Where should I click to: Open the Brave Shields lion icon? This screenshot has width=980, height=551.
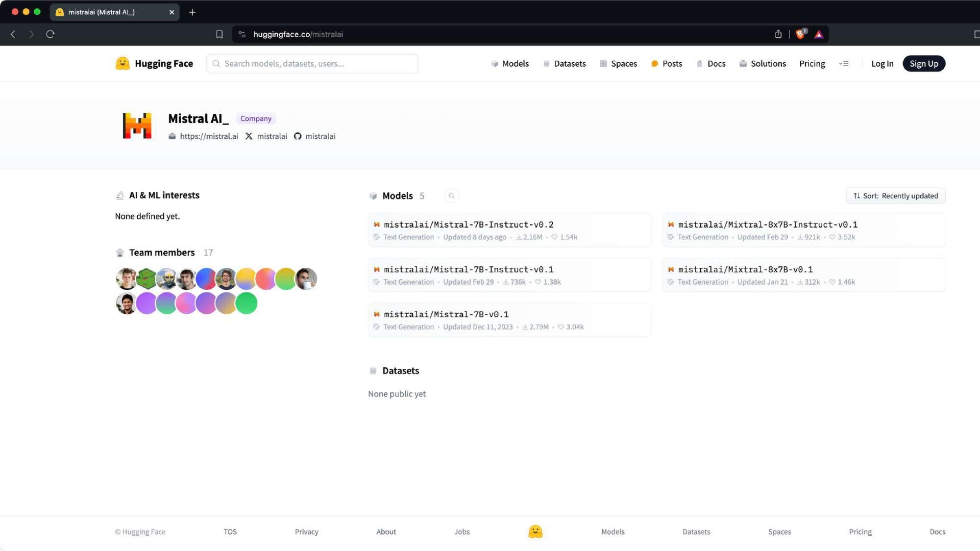(800, 34)
